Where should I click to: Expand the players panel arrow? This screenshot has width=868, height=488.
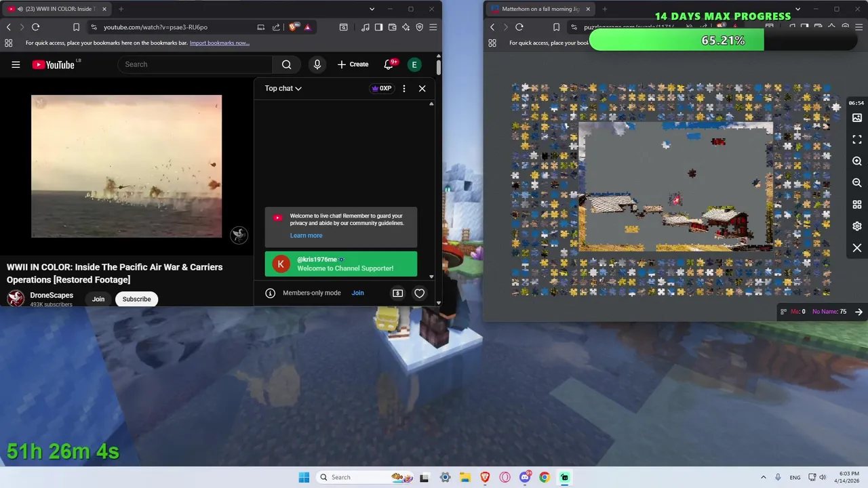pyautogui.click(x=859, y=312)
